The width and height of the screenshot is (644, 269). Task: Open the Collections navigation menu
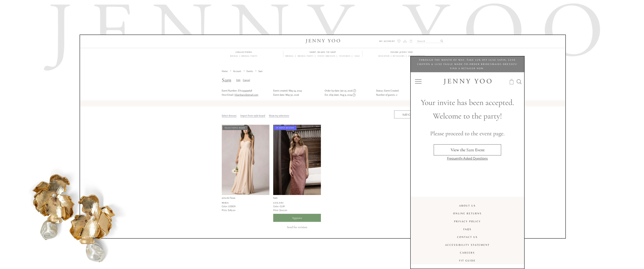pos(244,52)
